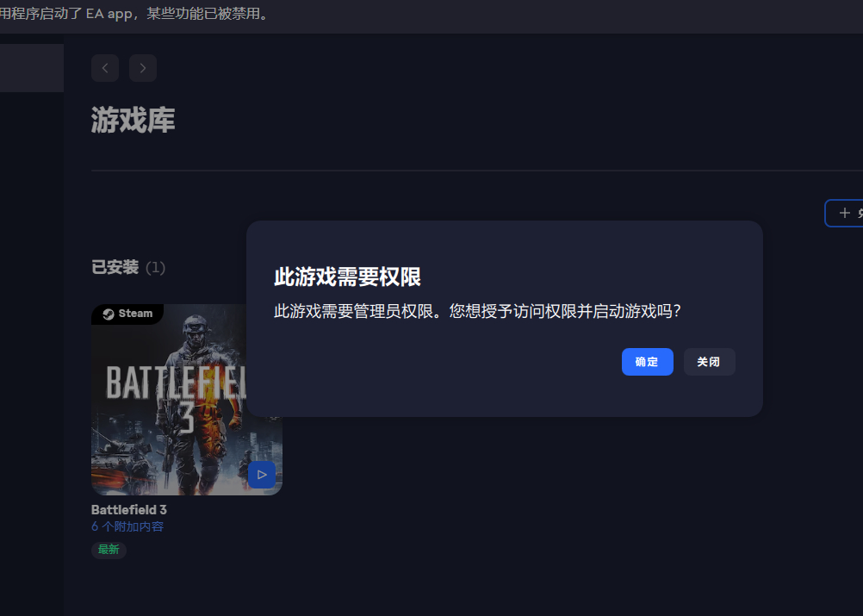Click the top notification bar message
Viewport: 863px width, 616px height.
pos(134,14)
